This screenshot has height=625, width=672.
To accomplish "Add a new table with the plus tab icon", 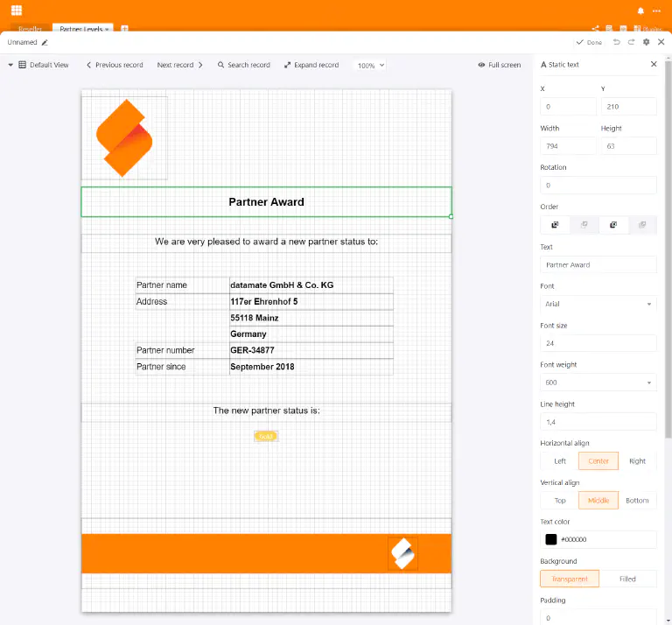I will (x=125, y=29).
